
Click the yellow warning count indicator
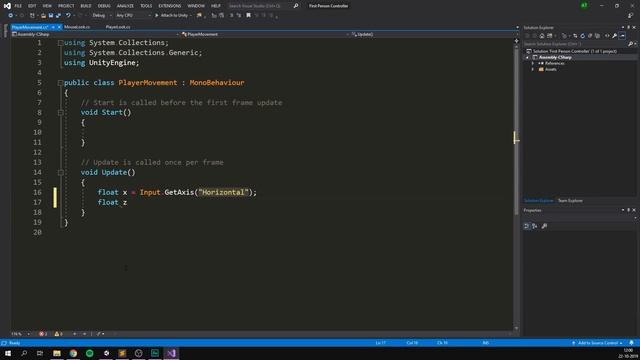pos(58,334)
